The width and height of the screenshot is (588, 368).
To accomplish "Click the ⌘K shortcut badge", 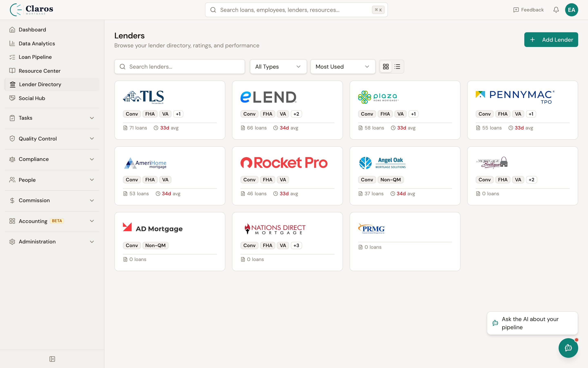I will pyautogui.click(x=378, y=10).
